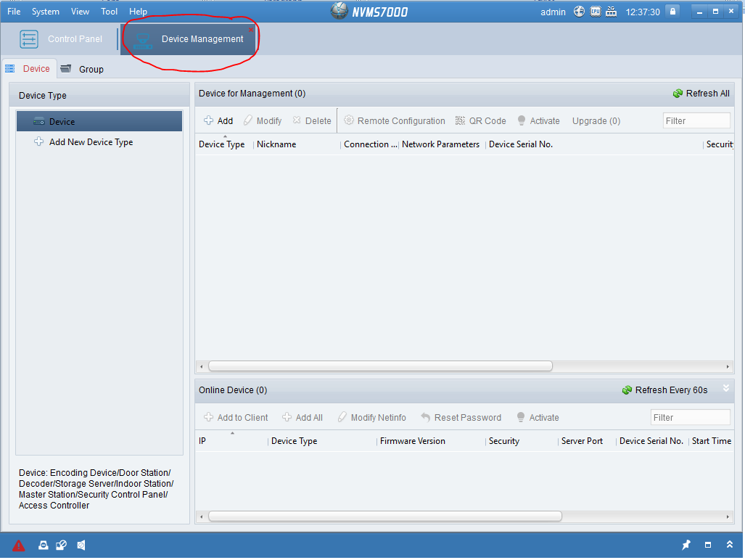Focus the Device for Management filter field
This screenshot has height=560, width=745.
(x=696, y=120)
